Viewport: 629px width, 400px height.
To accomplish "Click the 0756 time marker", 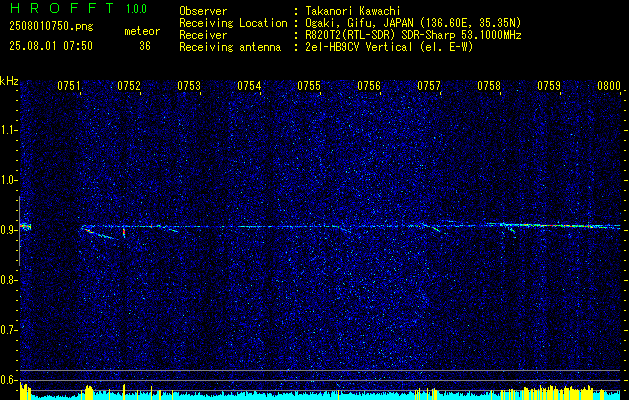I will pos(369,86).
